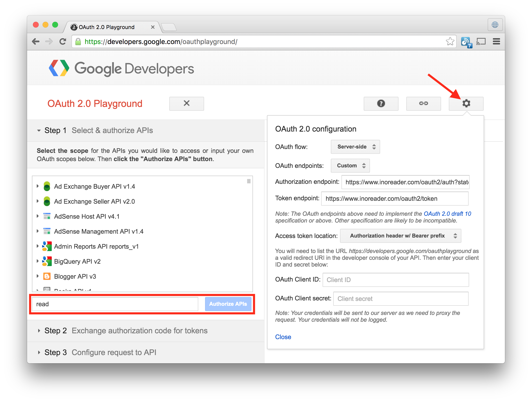Click the Authorization endpoint field

[x=405, y=182]
